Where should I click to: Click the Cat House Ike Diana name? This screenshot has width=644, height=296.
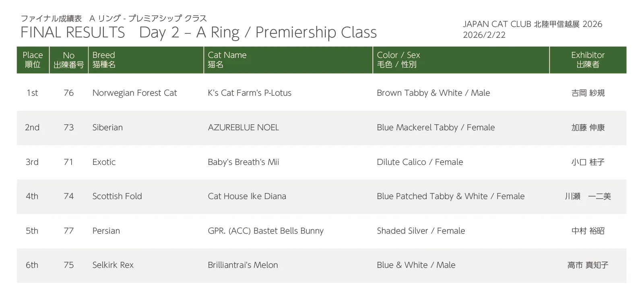pos(247,196)
